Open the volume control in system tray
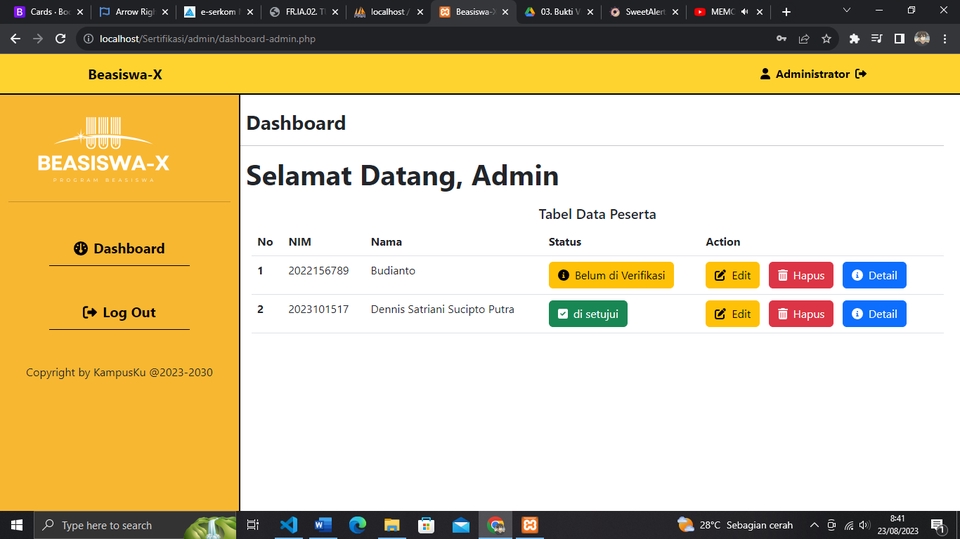Viewport: 960px width, 539px height. click(x=864, y=525)
